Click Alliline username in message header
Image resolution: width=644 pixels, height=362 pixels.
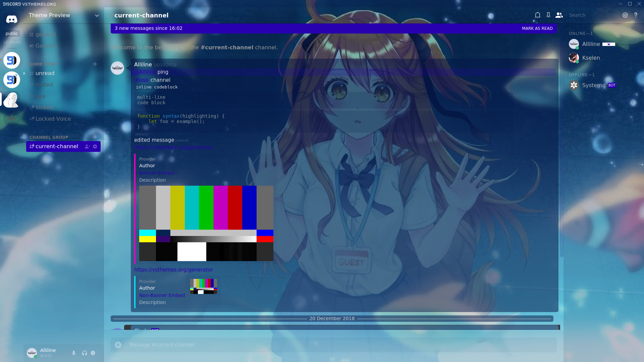143,64
